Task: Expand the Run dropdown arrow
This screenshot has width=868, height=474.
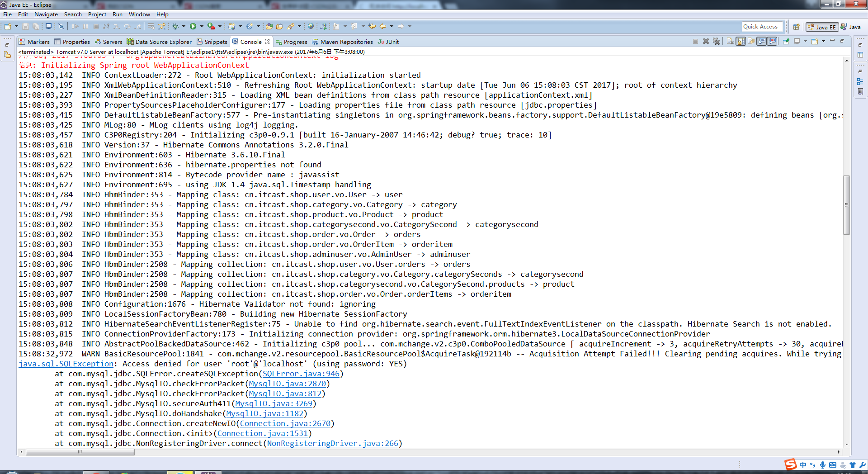Action: coord(202,26)
